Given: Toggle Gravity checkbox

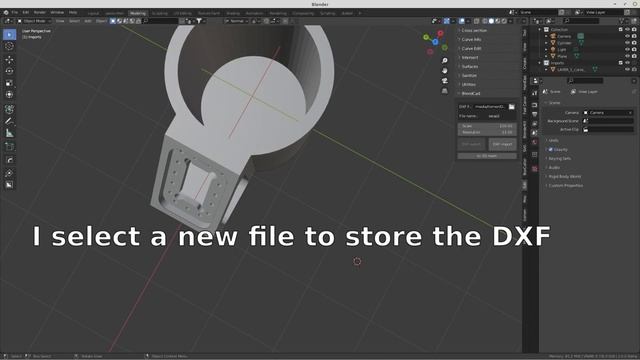Looking at the screenshot, I should [551, 149].
